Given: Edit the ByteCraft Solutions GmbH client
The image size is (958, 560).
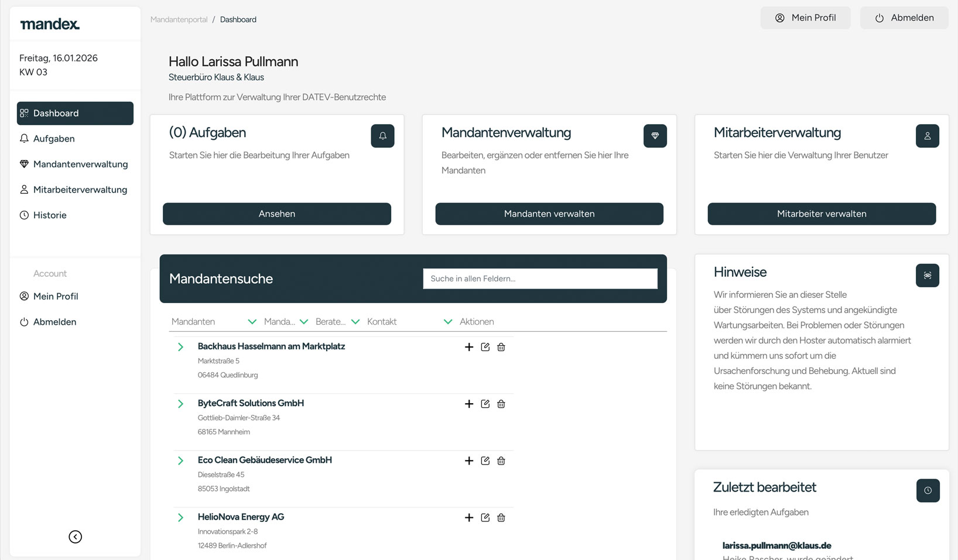Looking at the screenshot, I should coord(485,404).
